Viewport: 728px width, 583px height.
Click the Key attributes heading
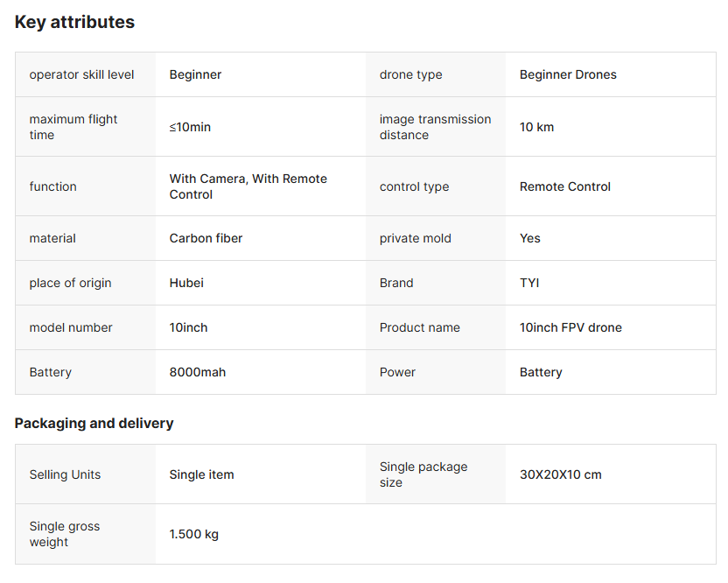click(x=74, y=23)
